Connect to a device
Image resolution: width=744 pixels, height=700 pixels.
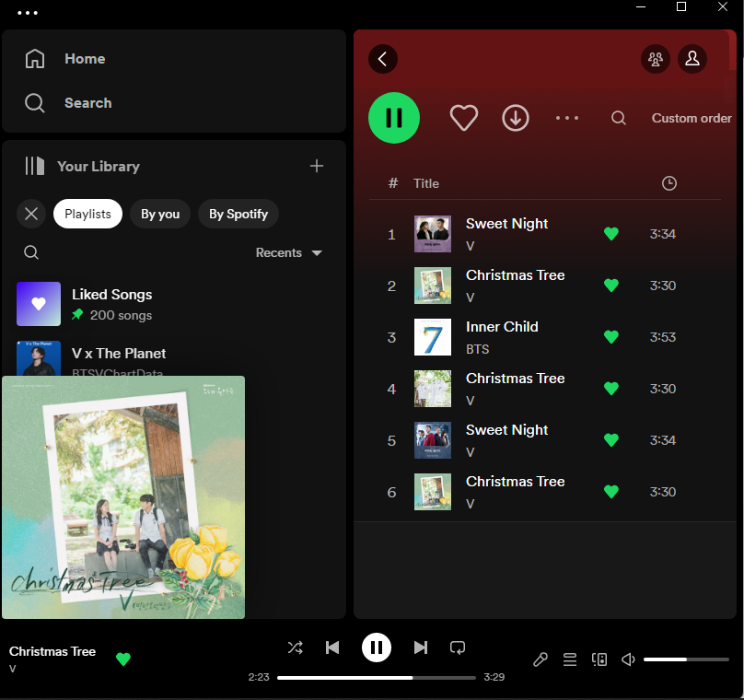tap(599, 659)
